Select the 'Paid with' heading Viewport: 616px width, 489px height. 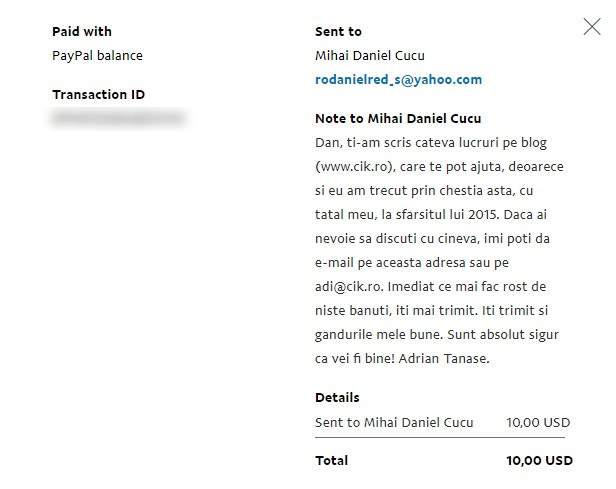(82, 31)
